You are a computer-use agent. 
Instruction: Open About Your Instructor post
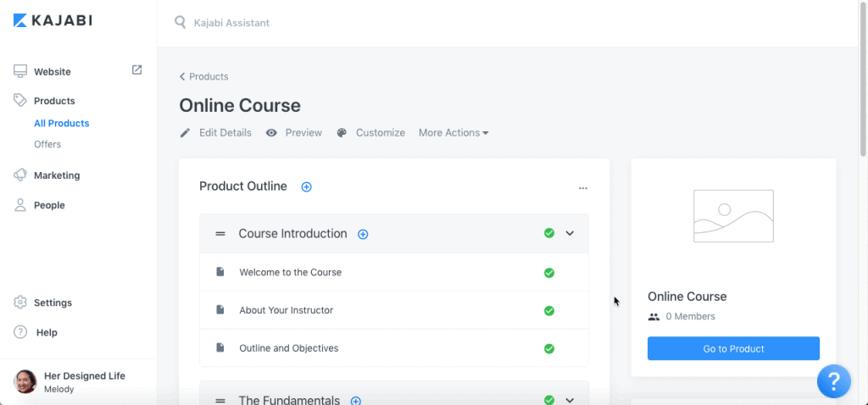click(x=287, y=310)
